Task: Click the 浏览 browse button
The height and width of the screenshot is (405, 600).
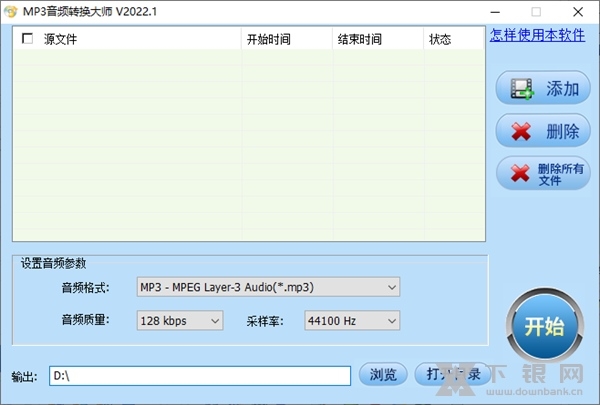Action: [x=383, y=375]
